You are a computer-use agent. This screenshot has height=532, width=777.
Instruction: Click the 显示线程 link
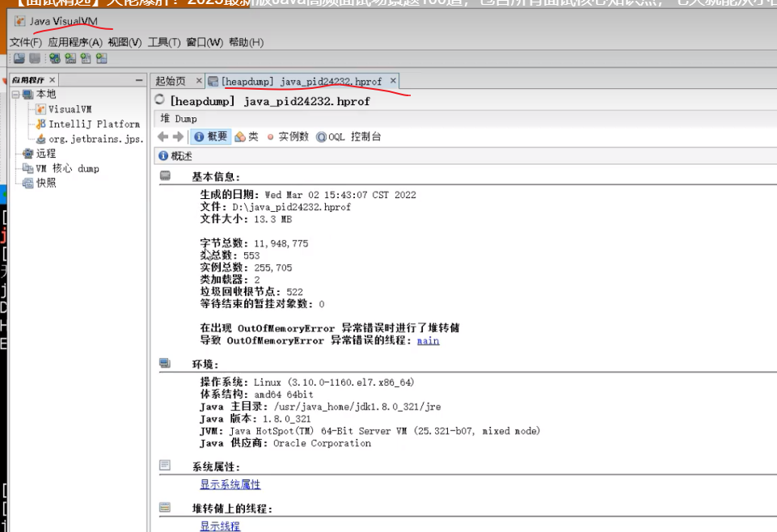220,526
